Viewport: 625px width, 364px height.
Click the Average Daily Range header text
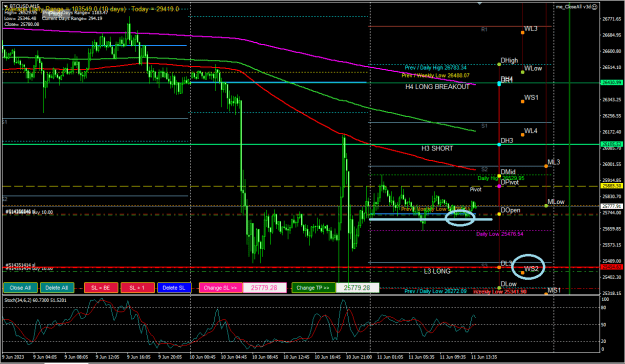click(92, 9)
